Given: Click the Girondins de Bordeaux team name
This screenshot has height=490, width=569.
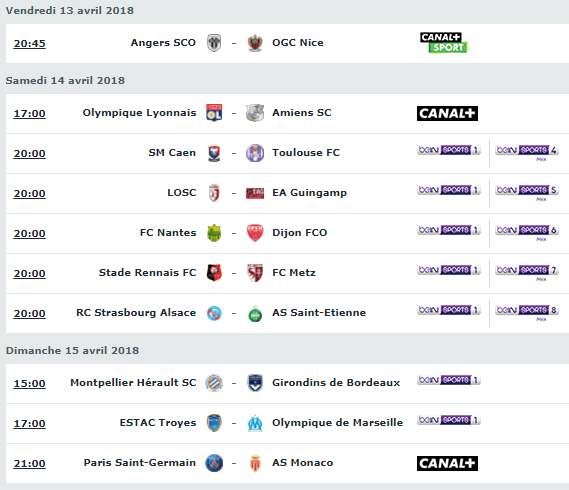Looking at the screenshot, I should click(336, 383).
